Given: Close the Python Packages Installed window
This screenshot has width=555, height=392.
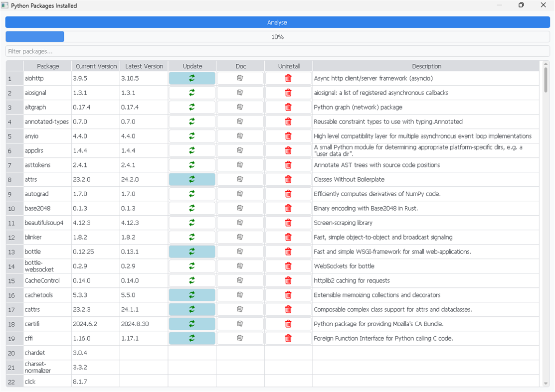Looking at the screenshot, I should pos(544,5).
